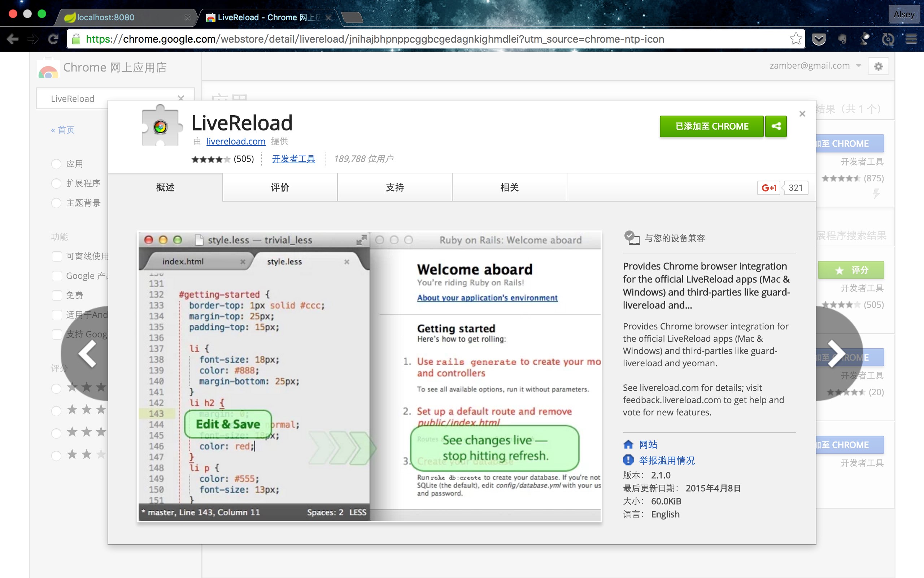Click the Chrome Web Store logo
This screenshot has height=578, width=924.
pyautogui.click(x=48, y=68)
